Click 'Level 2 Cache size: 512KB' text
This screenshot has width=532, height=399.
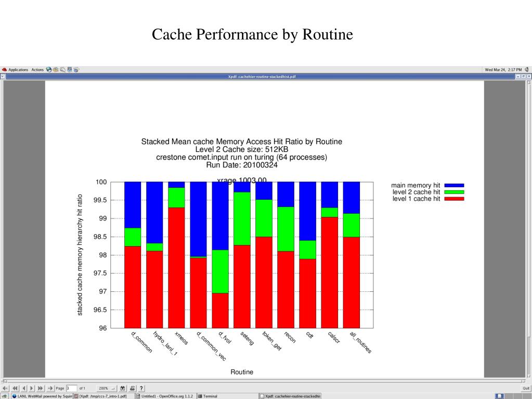point(242,149)
